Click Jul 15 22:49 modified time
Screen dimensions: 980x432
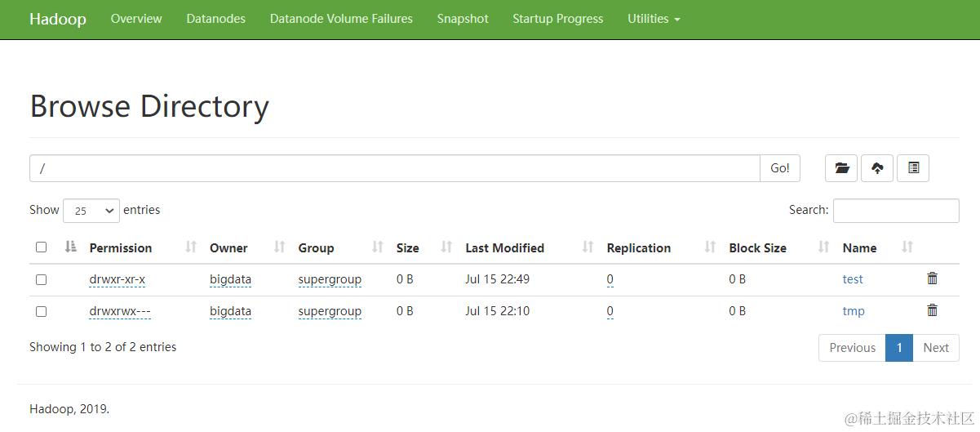click(497, 279)
